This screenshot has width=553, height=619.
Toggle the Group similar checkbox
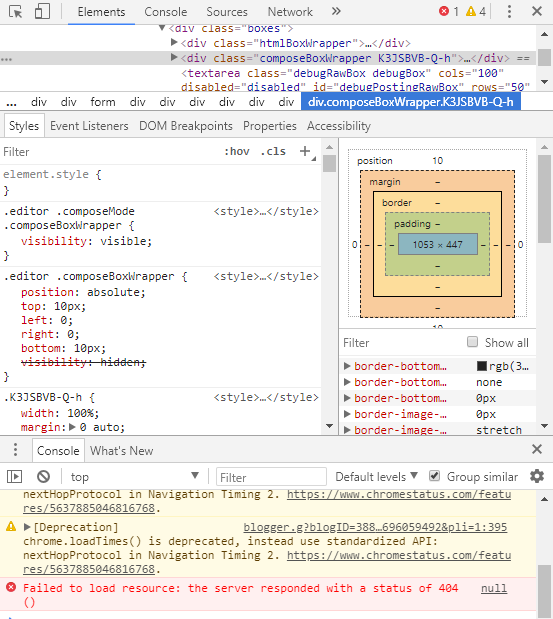(x=434, y=476)
